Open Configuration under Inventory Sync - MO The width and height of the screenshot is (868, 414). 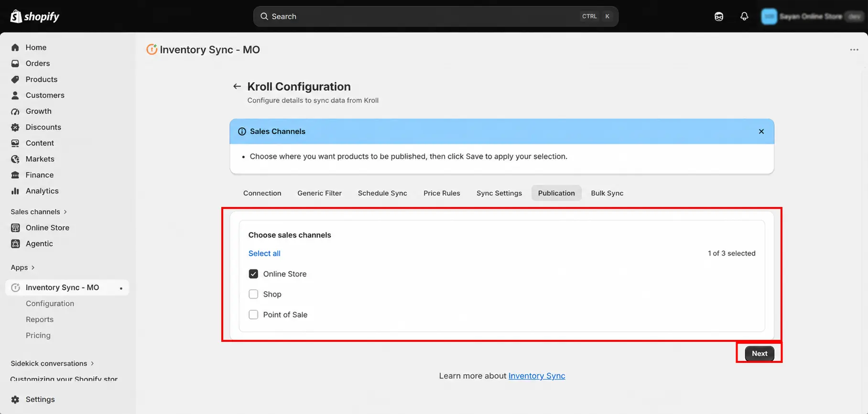tap(50, 304)
